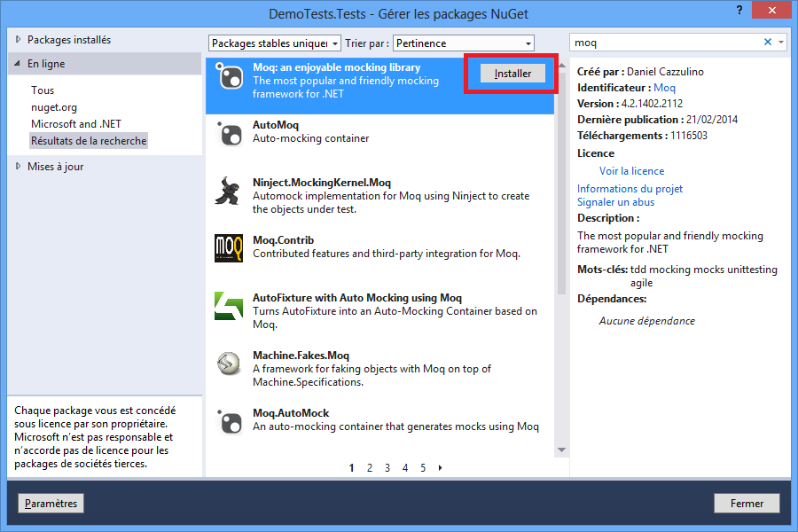798x532 pixels.
Task: Select Ninject.MockingKernel.Moq package title
Action: point(322,183)
